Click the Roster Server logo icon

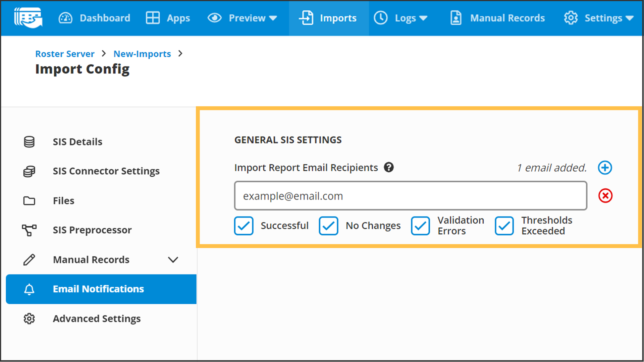[28, 18]
